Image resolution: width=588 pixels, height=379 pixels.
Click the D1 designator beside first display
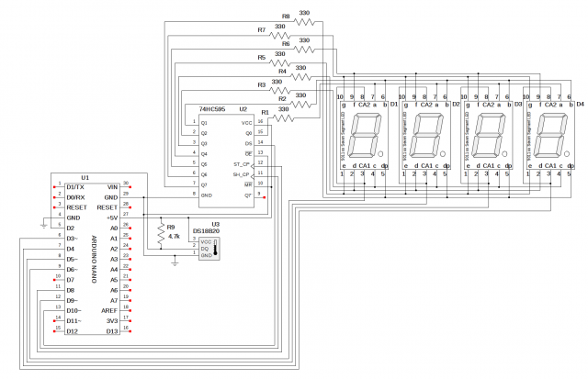pyautogui.click(x=394, y=104)
